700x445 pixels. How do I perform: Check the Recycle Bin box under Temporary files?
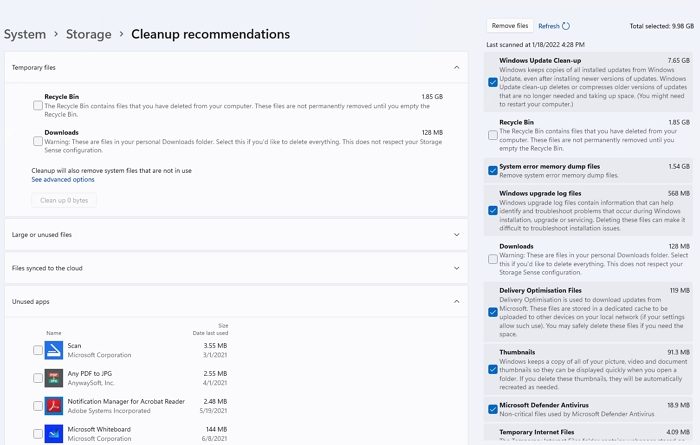point(38,103)
